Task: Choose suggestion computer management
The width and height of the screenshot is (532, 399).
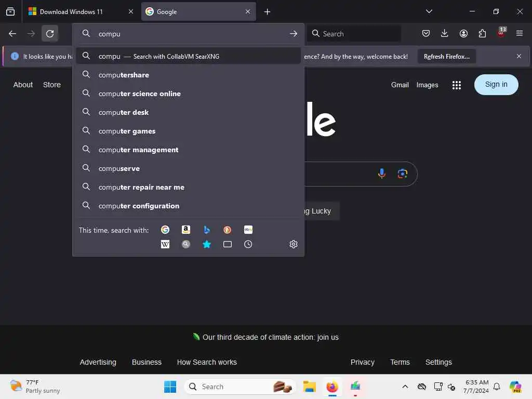Action: pyautogui.click(x=188, y=149)
